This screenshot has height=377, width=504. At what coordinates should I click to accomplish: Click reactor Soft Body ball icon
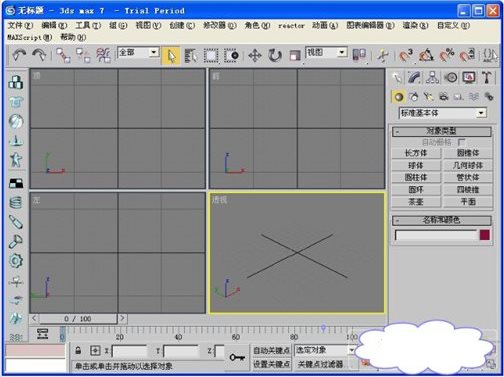(16, 121)
